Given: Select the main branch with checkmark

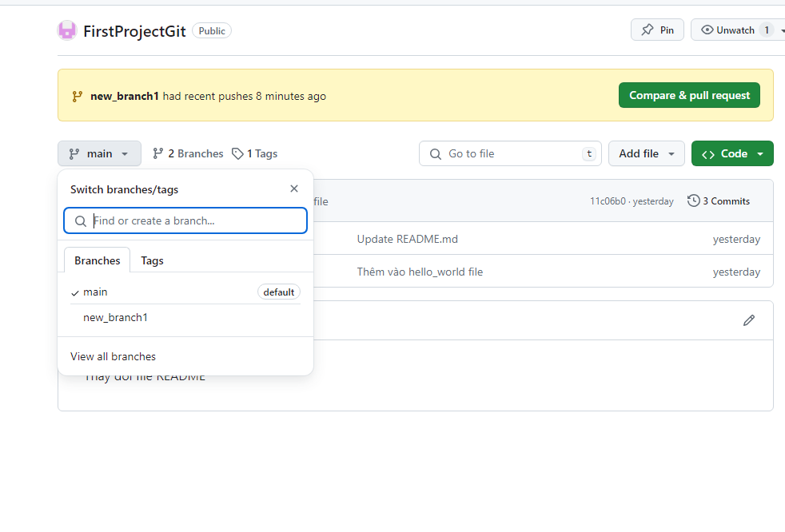Looking at the screenshot, I should (x=95, y=292).
